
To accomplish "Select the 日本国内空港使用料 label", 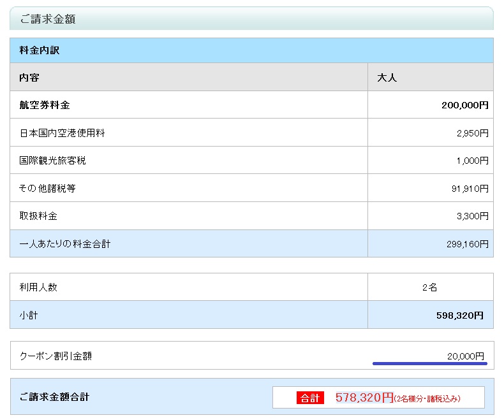I will click(x=62, y=133).
